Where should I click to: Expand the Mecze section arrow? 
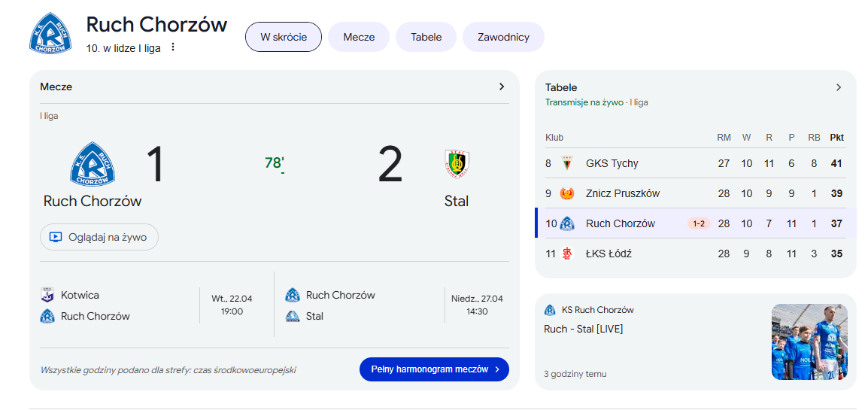point(502,87)
